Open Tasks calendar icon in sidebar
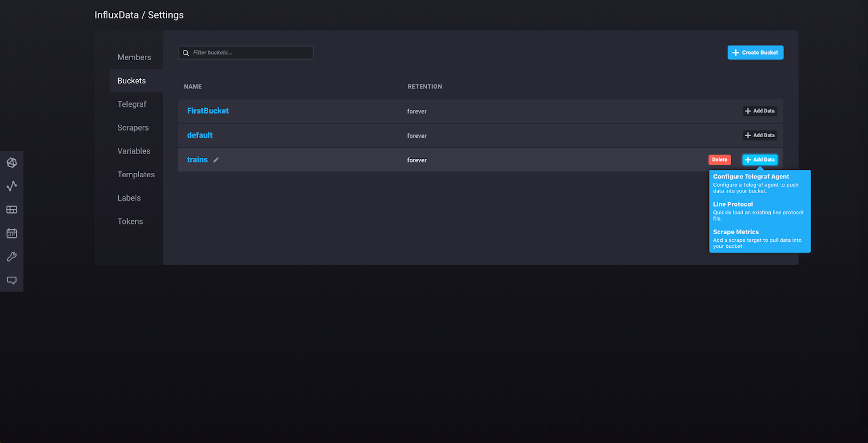This screenshot has width=868, height=443. pos(11,233)
